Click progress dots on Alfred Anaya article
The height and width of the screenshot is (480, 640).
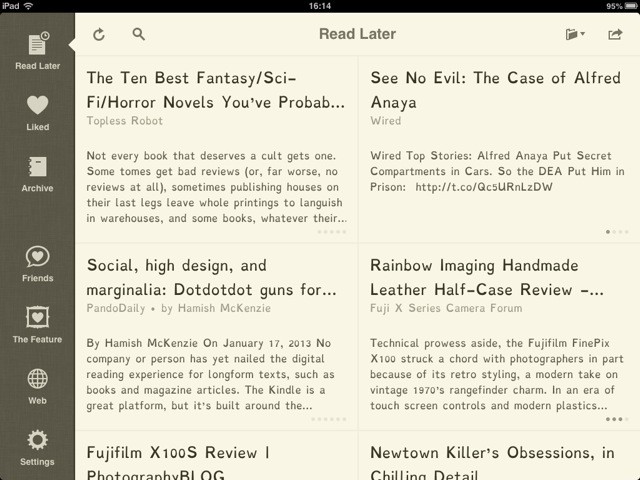pos(617,232)
